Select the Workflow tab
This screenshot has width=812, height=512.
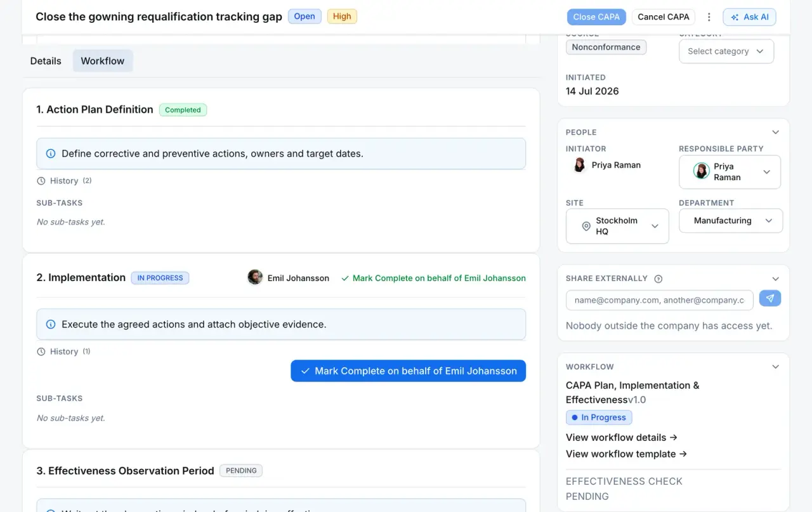pos(103,61)
